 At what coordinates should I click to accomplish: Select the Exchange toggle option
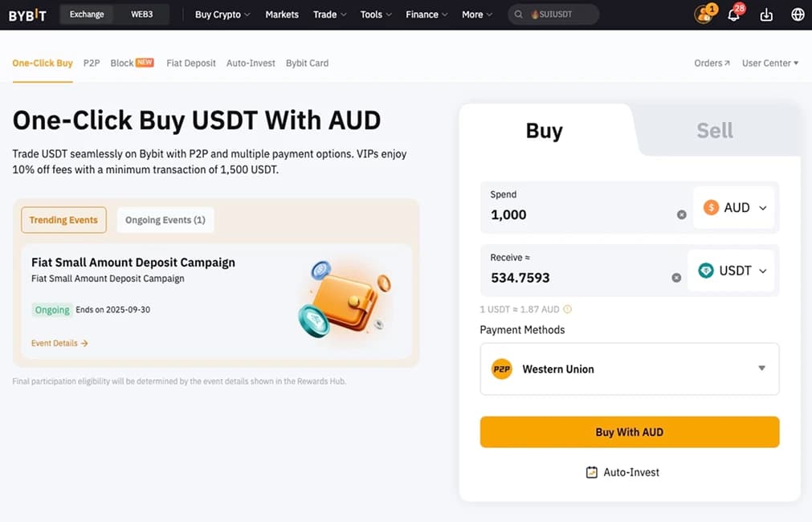(86, 14)
